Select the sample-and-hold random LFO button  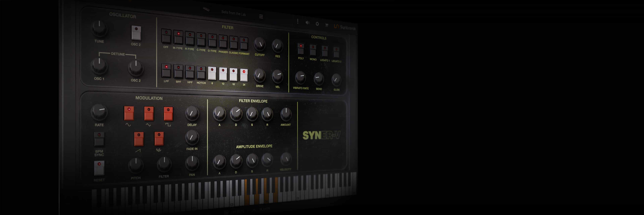pos(159,139)
